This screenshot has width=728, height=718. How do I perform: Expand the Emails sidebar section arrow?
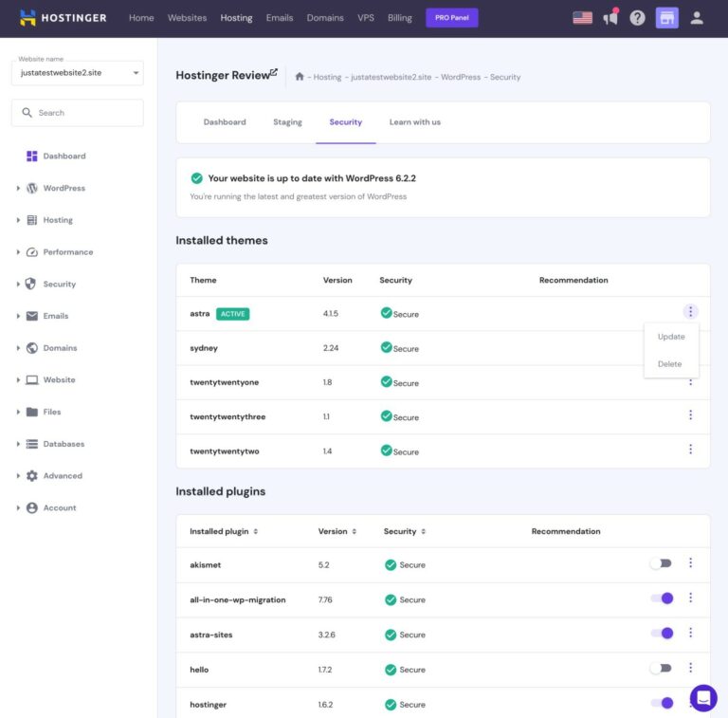pyautogui.click(x=18, y=316)
